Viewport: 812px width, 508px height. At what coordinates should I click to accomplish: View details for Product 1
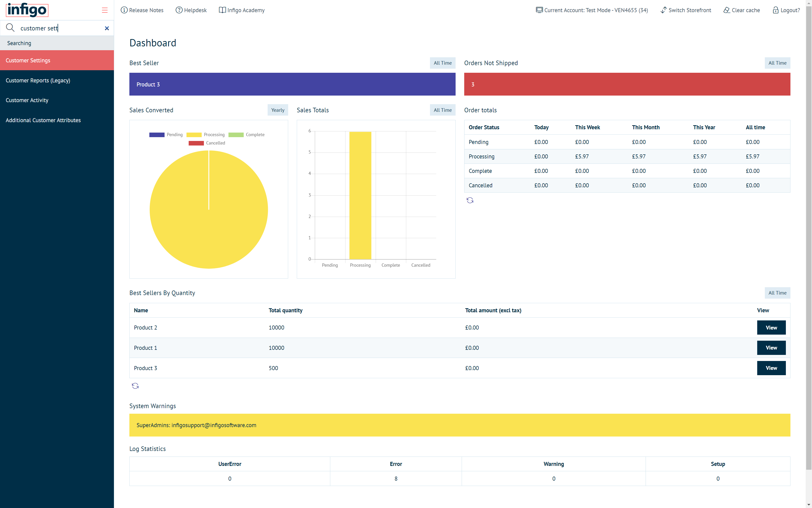(x=771, y=348)
